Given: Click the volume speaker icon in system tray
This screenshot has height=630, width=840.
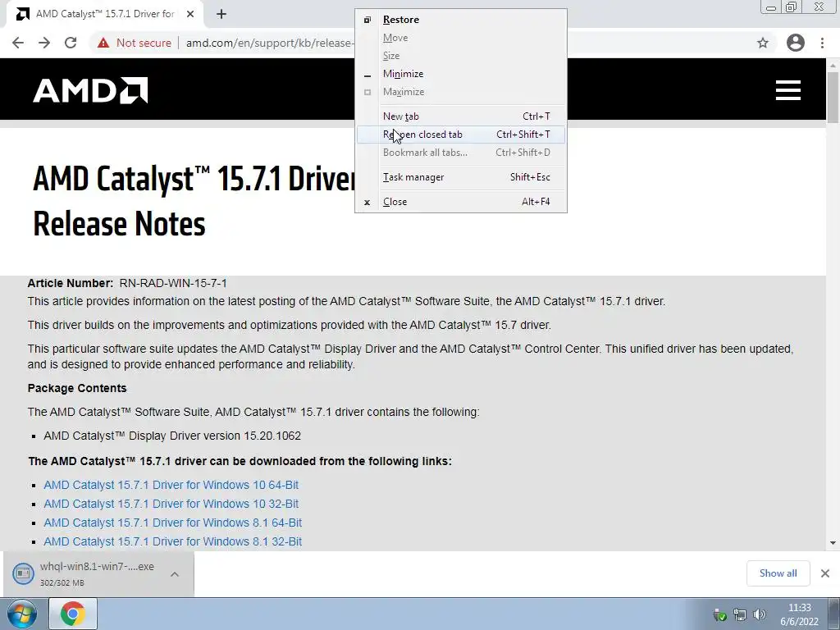Looking at the screenshot, I should 759,614.
